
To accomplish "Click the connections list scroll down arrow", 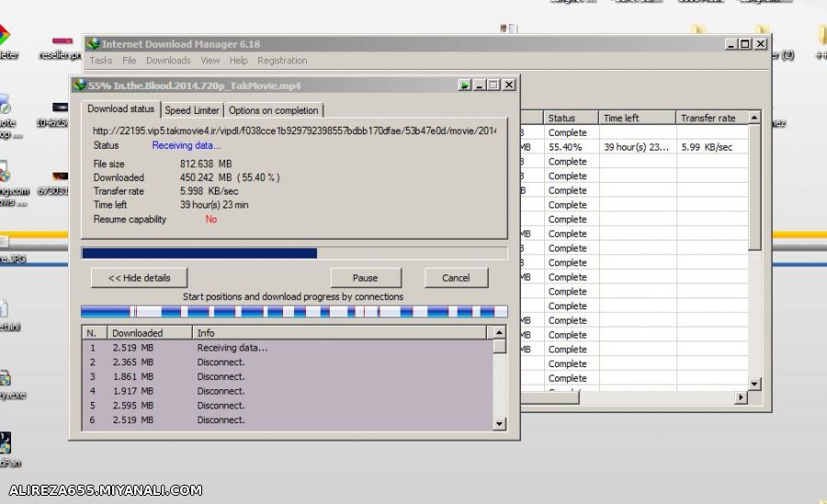I will 499,423.
